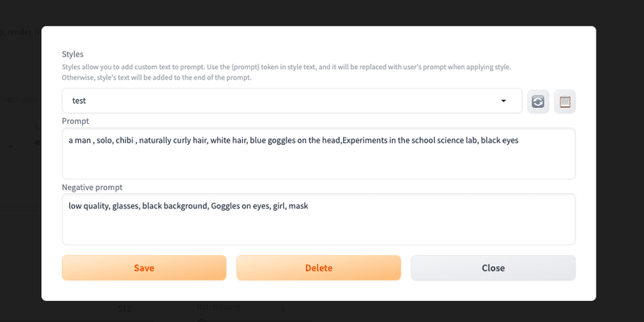644x322 pixels.
Task: Expand the styles dropdown arrow
Action: [504, 101]
